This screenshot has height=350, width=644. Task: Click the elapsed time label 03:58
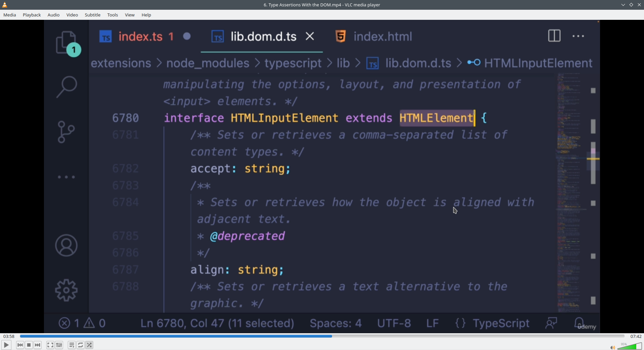9,336
